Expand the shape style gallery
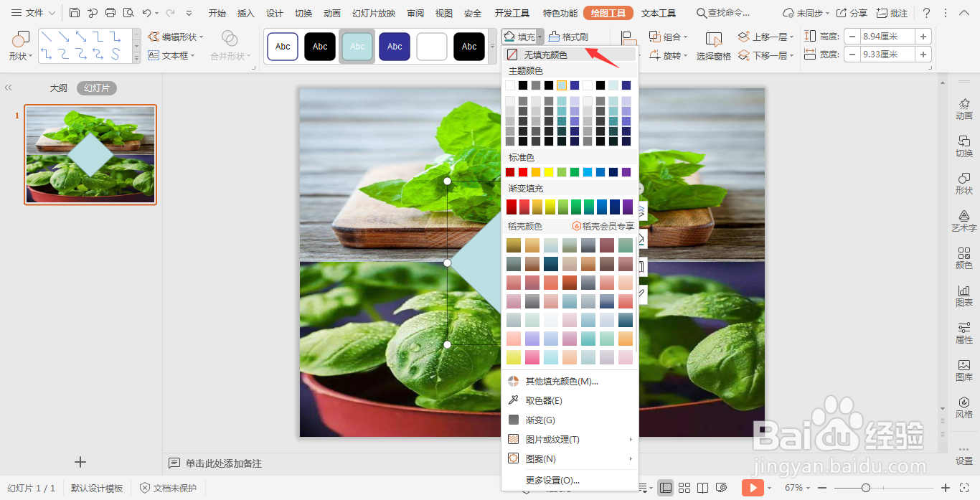980x500 pixels. coord(492,47)
